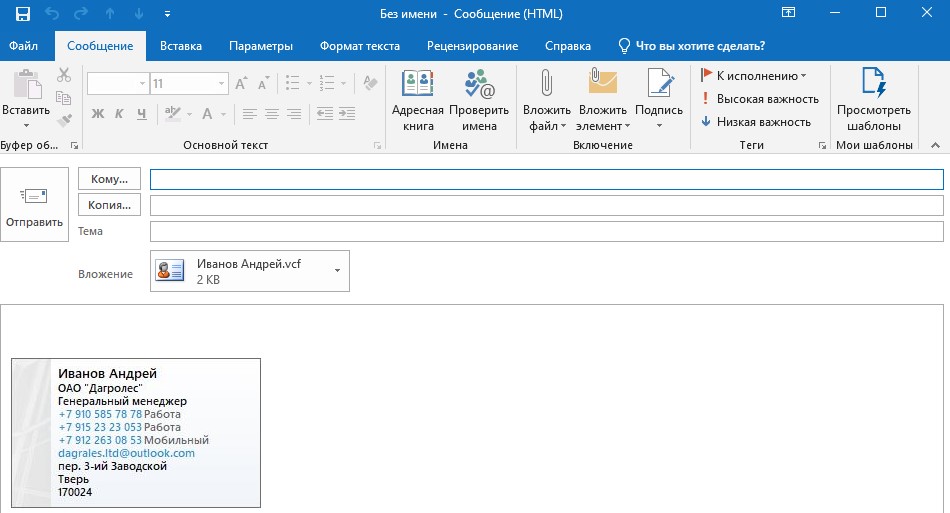Click the Копия... button
Viewport: 950px width, 513px height.
tap(109, 205)
